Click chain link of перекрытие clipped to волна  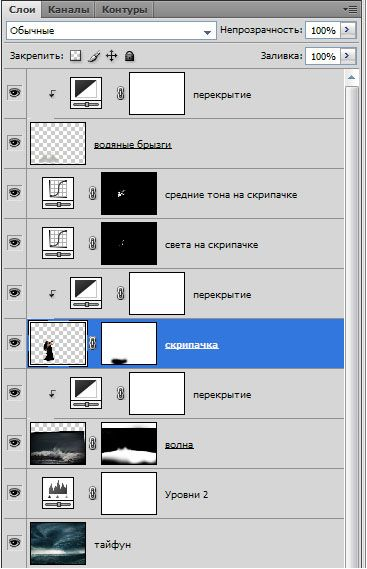tap(121, 393)
